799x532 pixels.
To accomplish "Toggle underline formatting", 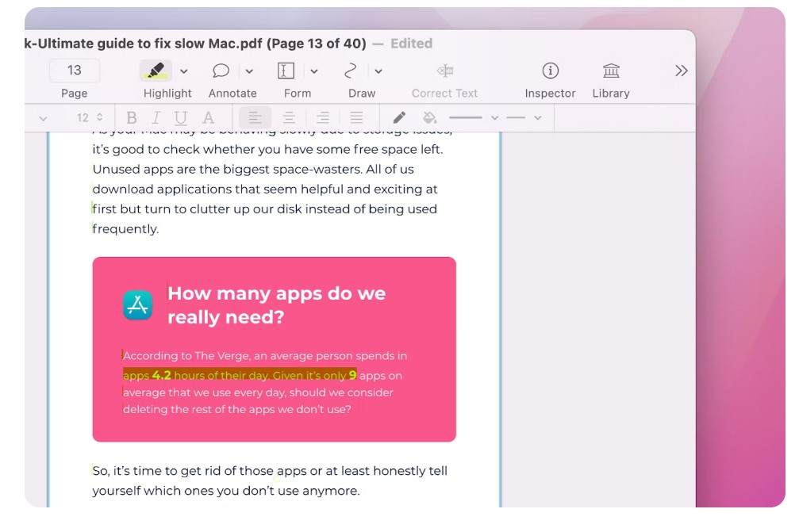I will coord(180,118).
